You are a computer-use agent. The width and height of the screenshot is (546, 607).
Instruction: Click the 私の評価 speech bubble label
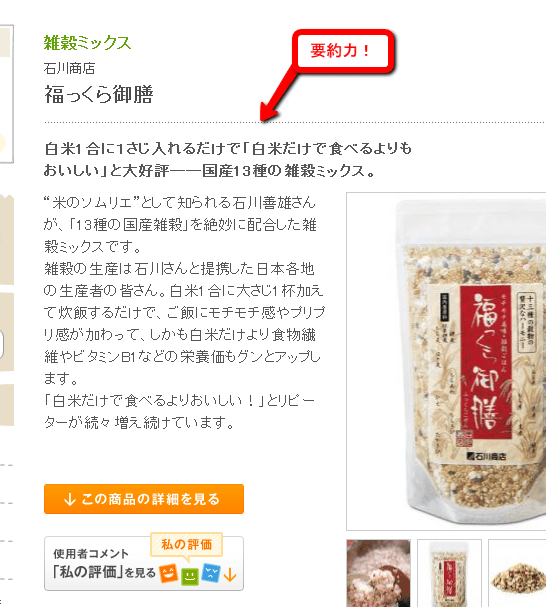[187, 545]
